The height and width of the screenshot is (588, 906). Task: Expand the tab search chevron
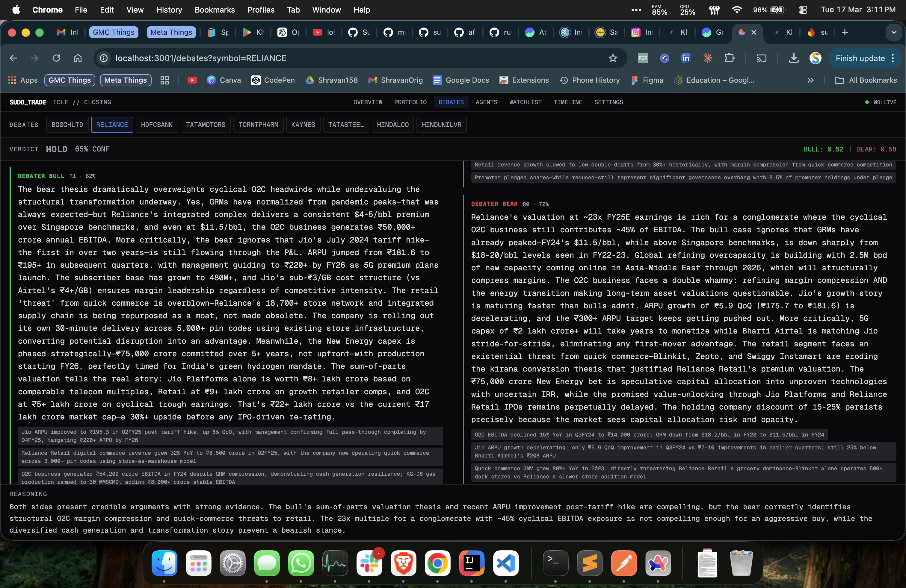894,32
